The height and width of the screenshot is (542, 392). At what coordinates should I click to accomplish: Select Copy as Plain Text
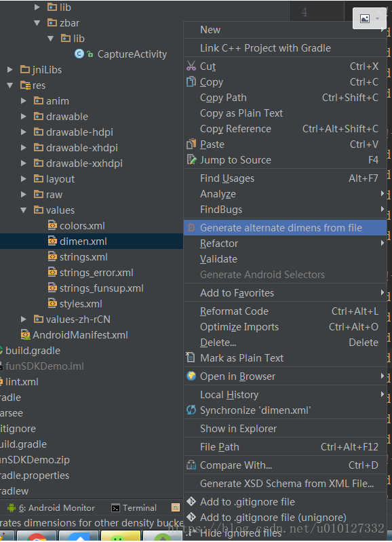tap(285, 113)
